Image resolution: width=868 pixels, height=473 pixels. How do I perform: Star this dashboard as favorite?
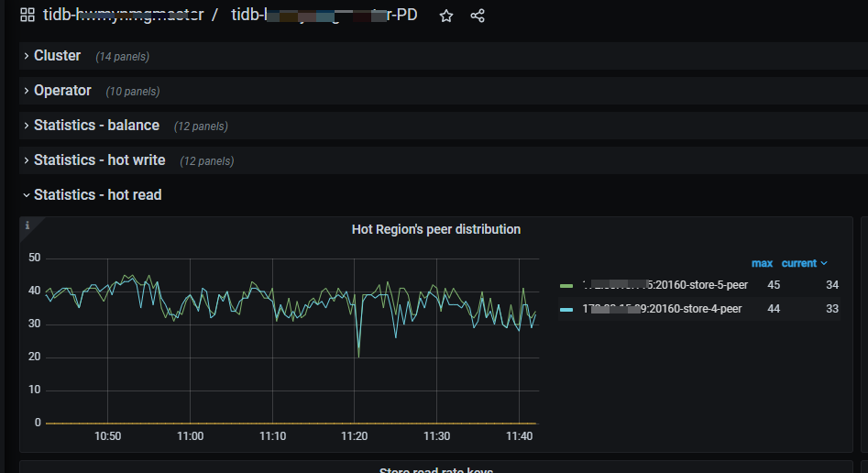pyautogui.click(x=446, y=16)
